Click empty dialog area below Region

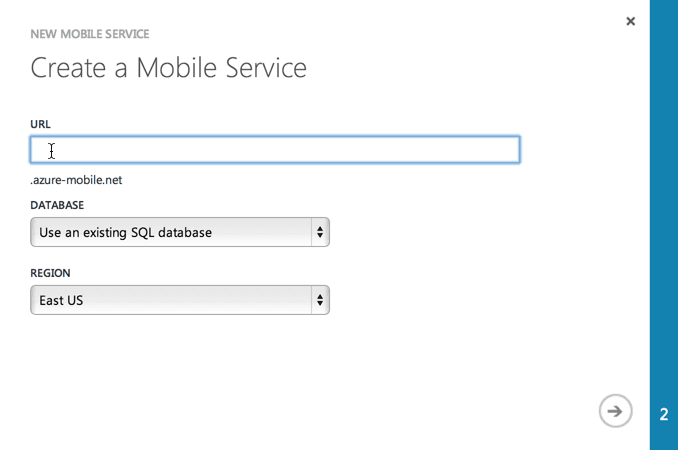300,380
